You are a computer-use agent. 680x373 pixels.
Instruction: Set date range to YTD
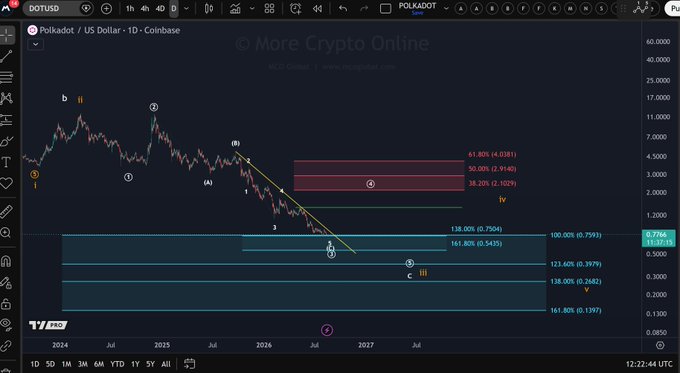click(x=117, y=364)
